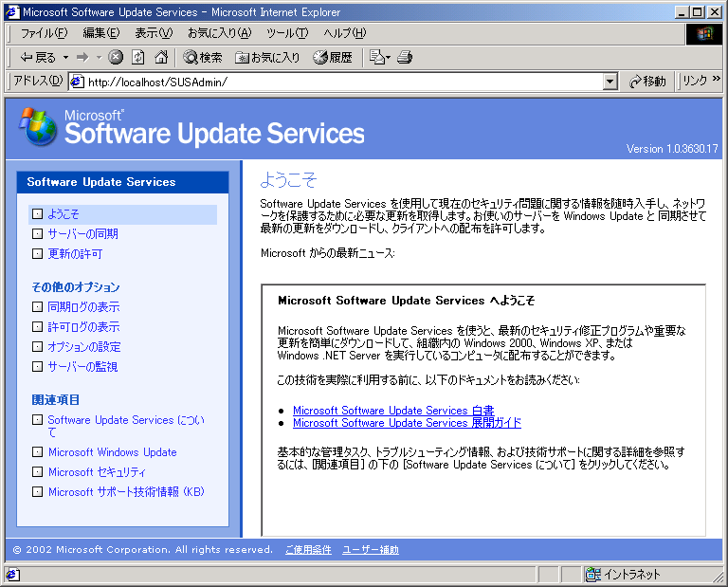Open 更新の許可 in the sidebar
728x587 pixels.
click(75, 254)
